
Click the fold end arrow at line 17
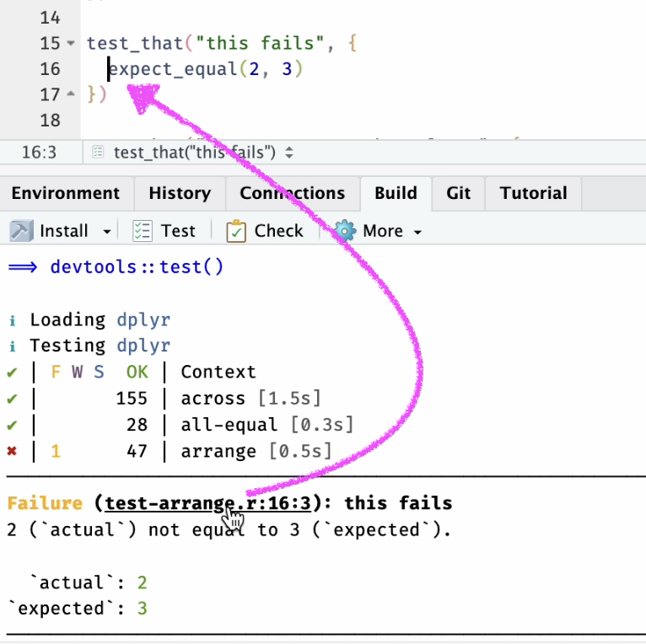click(71, 94)
